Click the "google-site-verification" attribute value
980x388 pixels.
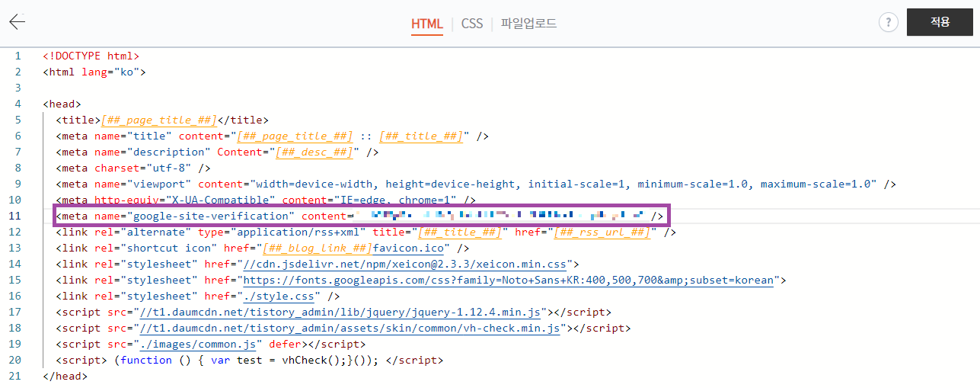pyautogui.click(x=211, y=216)
